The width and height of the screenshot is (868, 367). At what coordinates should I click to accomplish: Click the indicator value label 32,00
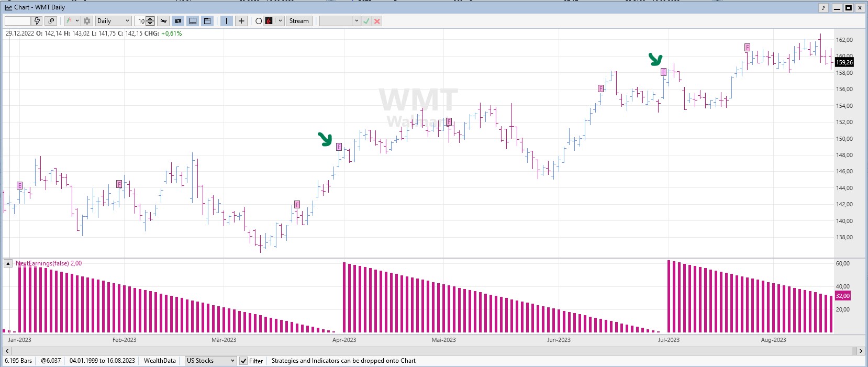point(842,296)
